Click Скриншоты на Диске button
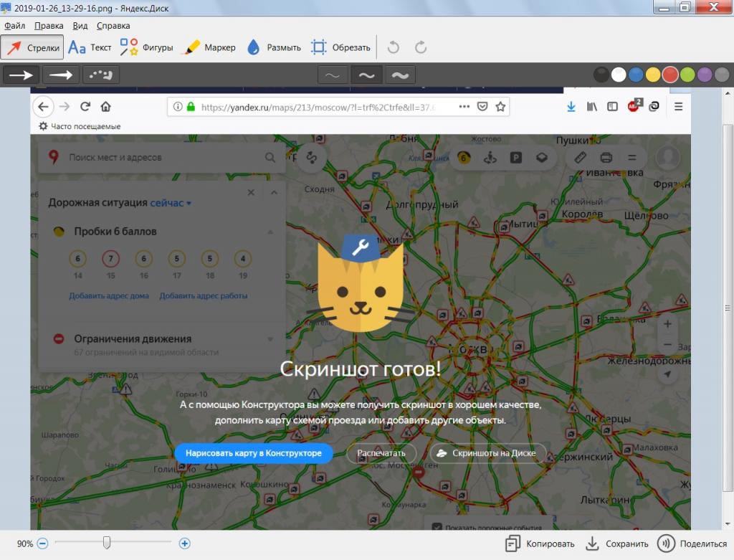The height and width of the screenshot is (560, 734). click(488, 452)
